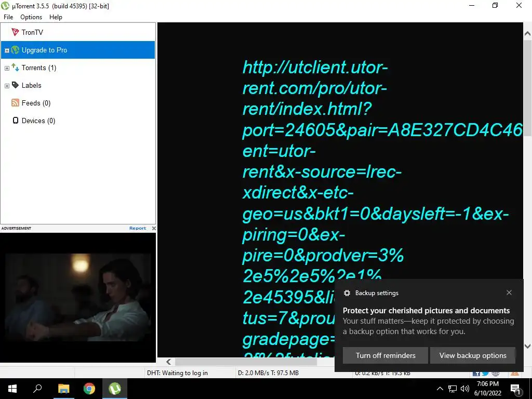Minimize the µTorrent window
This screenshot has width=532, height=399.
click(472, 5)
